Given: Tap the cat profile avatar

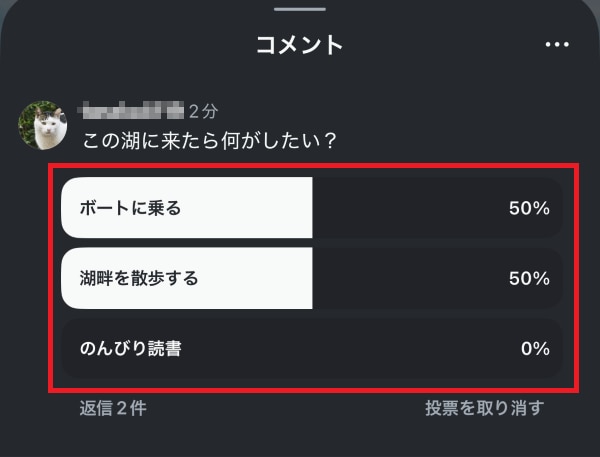Looking at the screenshot, I should point(43,124).
